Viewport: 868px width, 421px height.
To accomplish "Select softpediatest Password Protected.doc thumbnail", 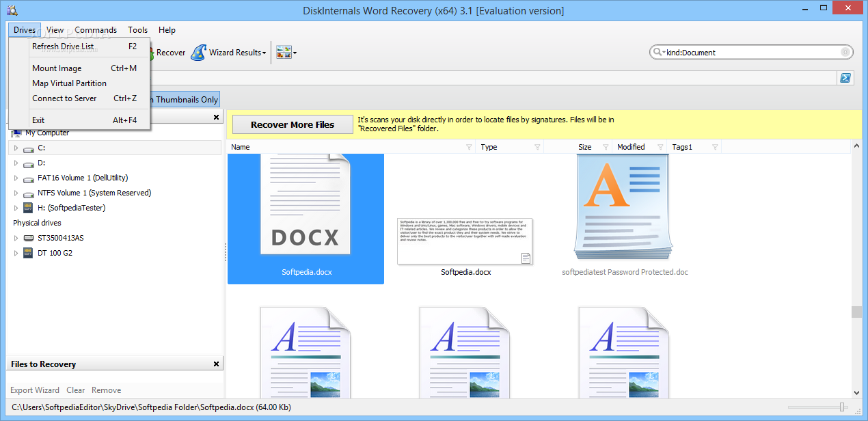I will (622, 207).
